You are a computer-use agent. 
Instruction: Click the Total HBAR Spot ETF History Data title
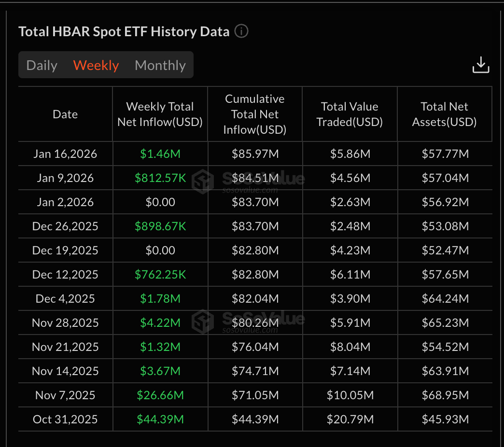(124, 31)
